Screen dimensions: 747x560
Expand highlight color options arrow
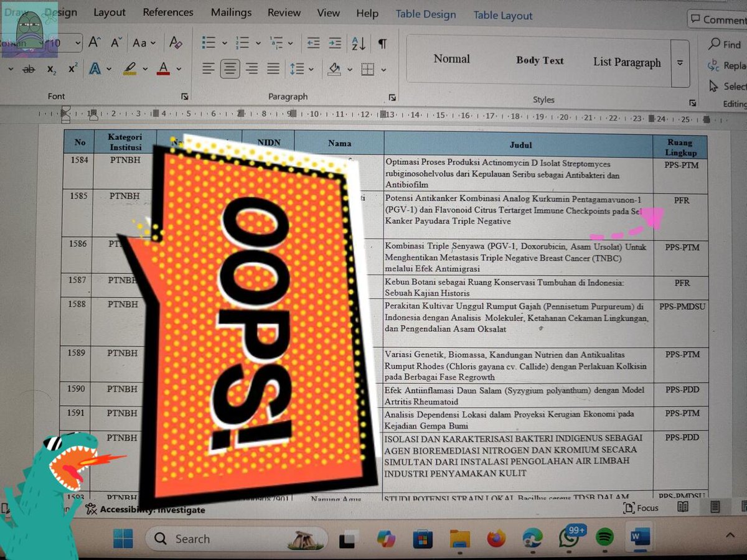pyautogui.click(x=144, y=68)
